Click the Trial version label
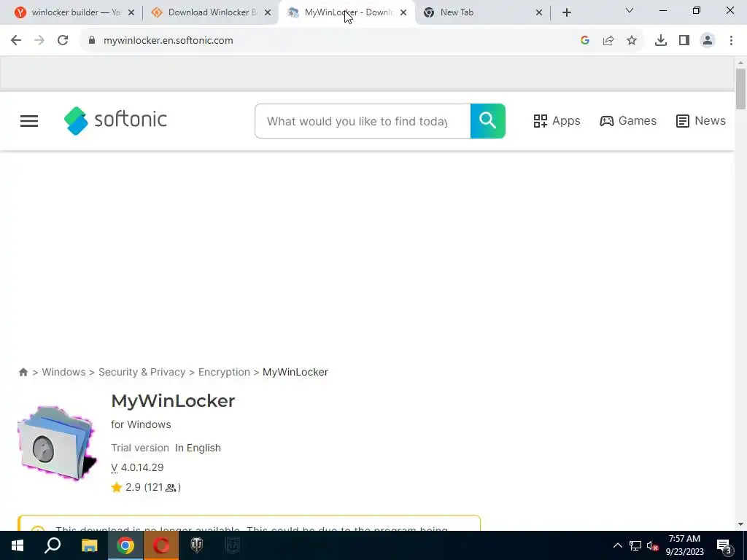 pos(140,448)
